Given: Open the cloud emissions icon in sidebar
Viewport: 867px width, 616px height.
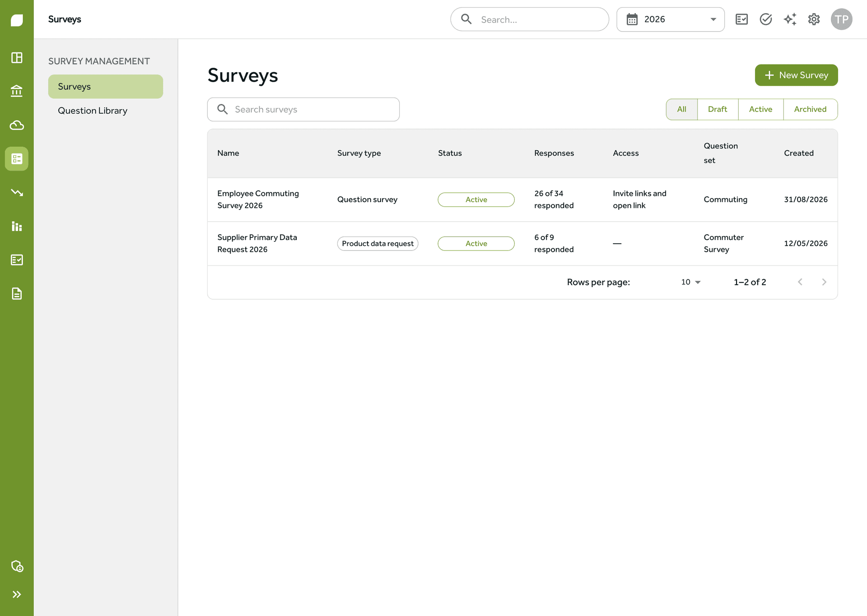Looking at the screenshot, I should (x=17, y=125).
